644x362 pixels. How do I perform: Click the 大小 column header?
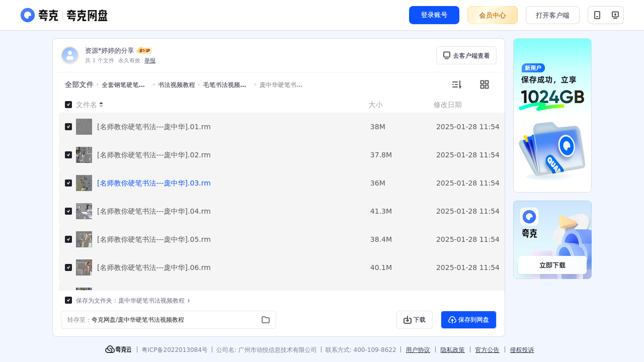click(375, 105)
